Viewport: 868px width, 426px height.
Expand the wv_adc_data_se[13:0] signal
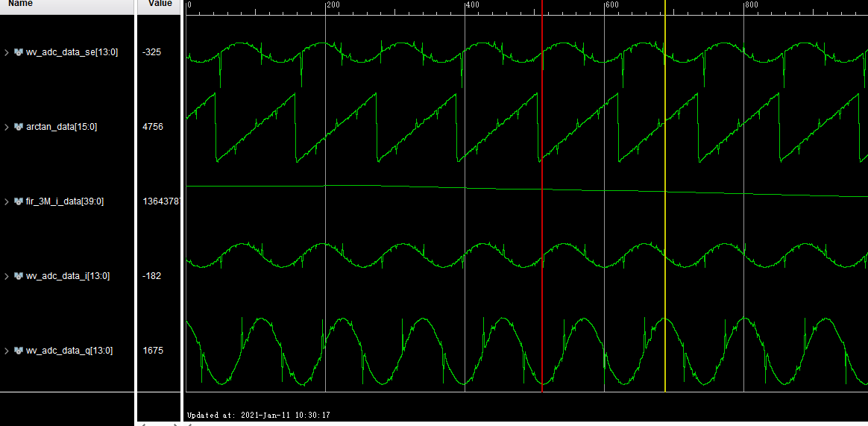coord(7,53)
